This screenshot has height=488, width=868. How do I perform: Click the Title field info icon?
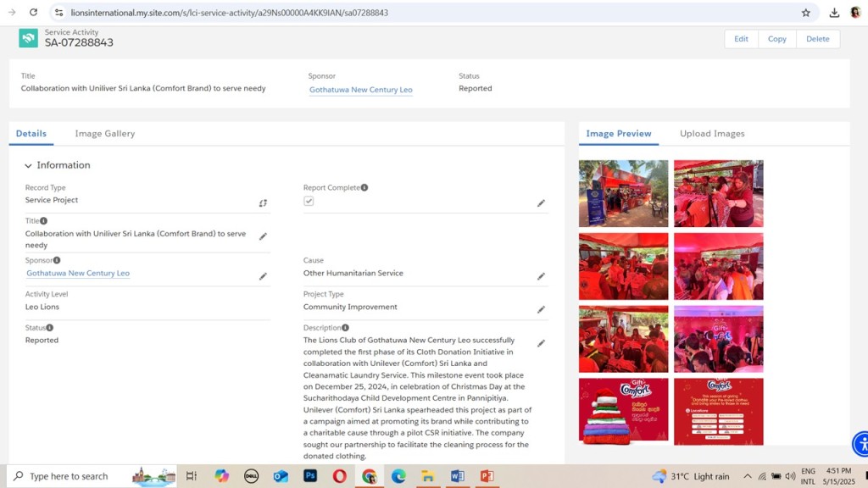click(44, 221)
